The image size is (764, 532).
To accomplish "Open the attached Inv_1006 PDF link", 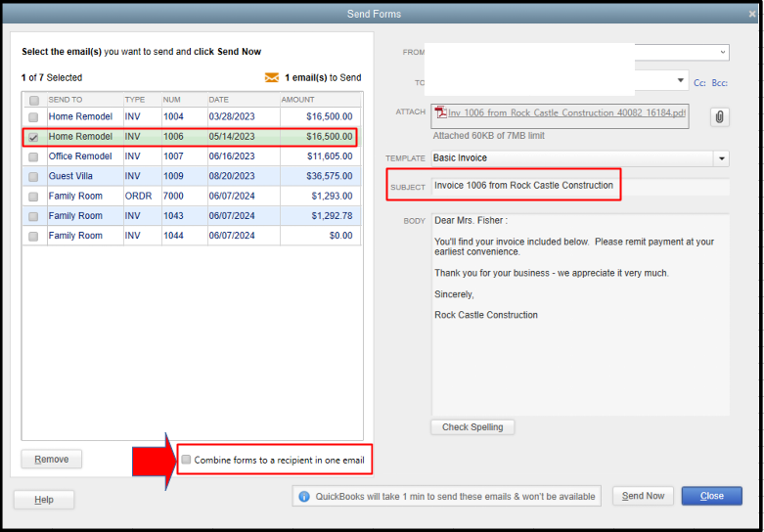I will (567, 112).
